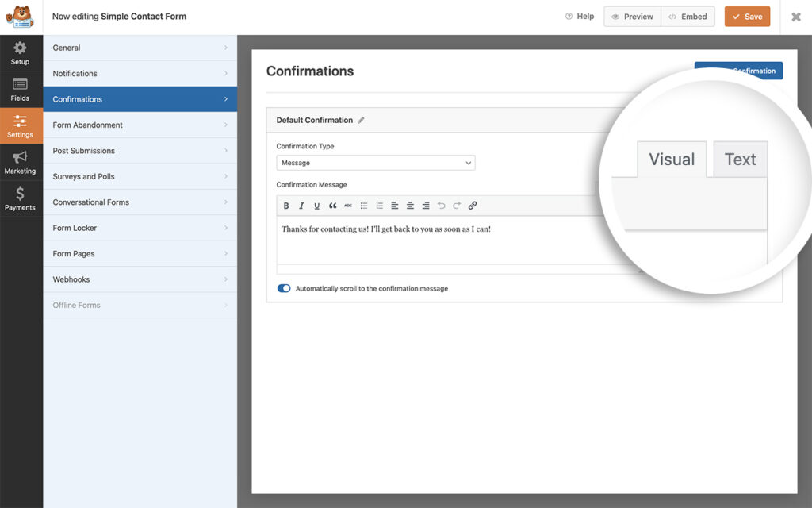Open the Confirmation Type dropdown
812x508 pixels.
(375, 162)
